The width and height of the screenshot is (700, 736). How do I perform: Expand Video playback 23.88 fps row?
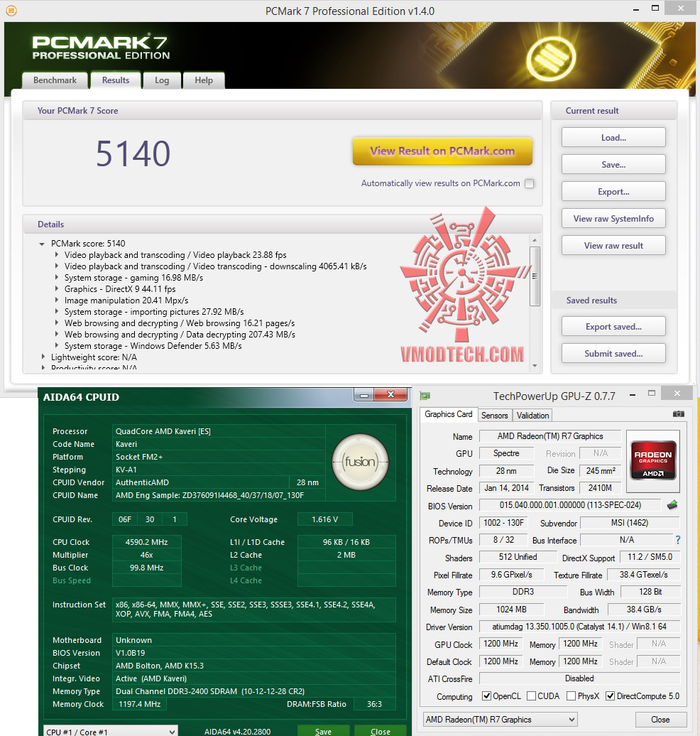(x=57, y=255)
